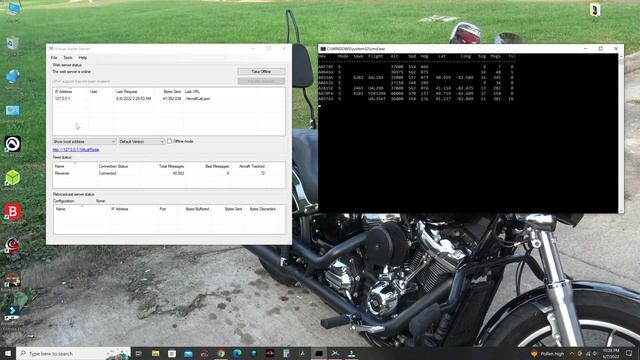The image size is (640, 360).
Task: Select the 127.0.0.1 IP address row
Action: click(169, 99)
